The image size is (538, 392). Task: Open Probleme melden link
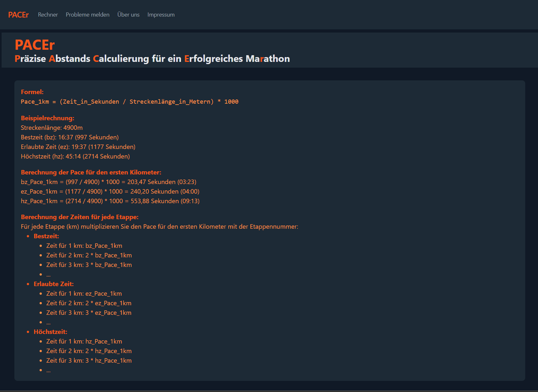87,15
